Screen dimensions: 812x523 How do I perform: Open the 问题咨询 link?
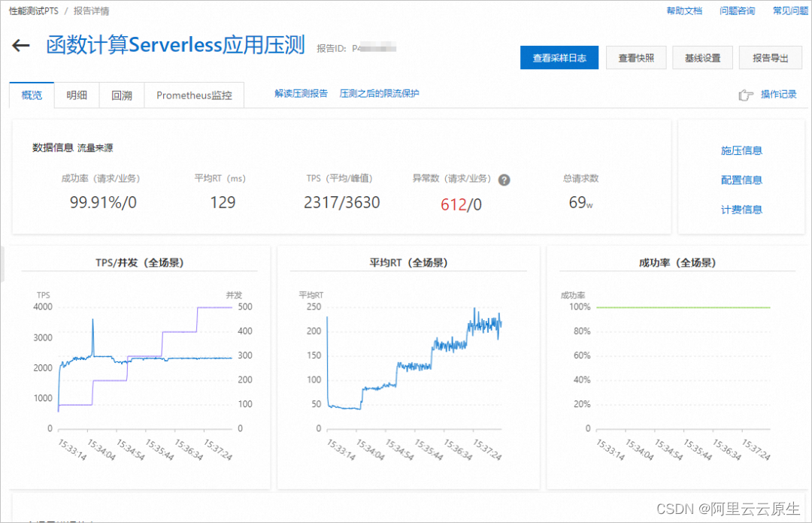tap(737, 11)
